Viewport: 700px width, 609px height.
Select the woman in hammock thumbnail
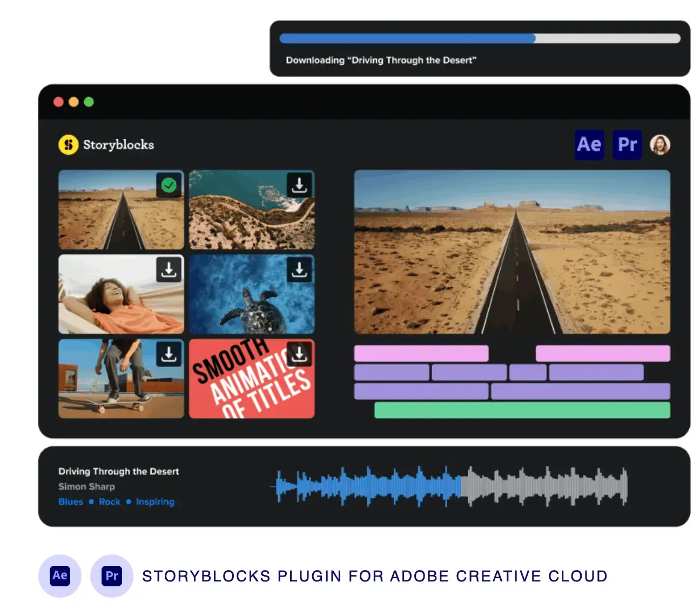point(121,294)
